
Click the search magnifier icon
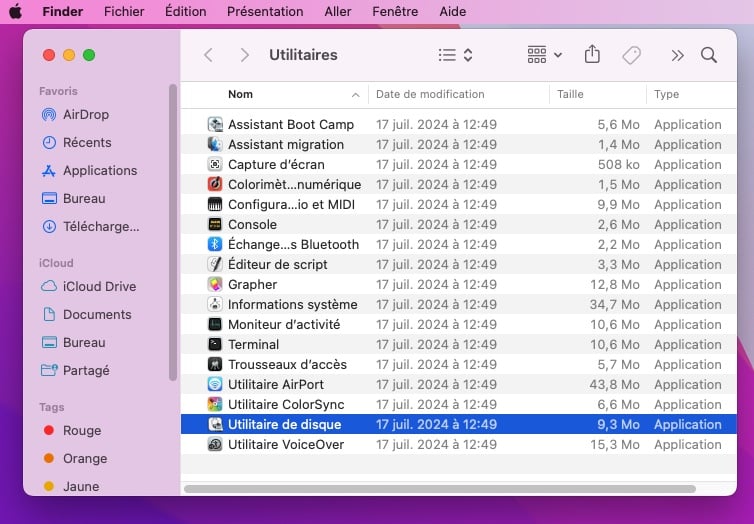[x=709, y=55]
